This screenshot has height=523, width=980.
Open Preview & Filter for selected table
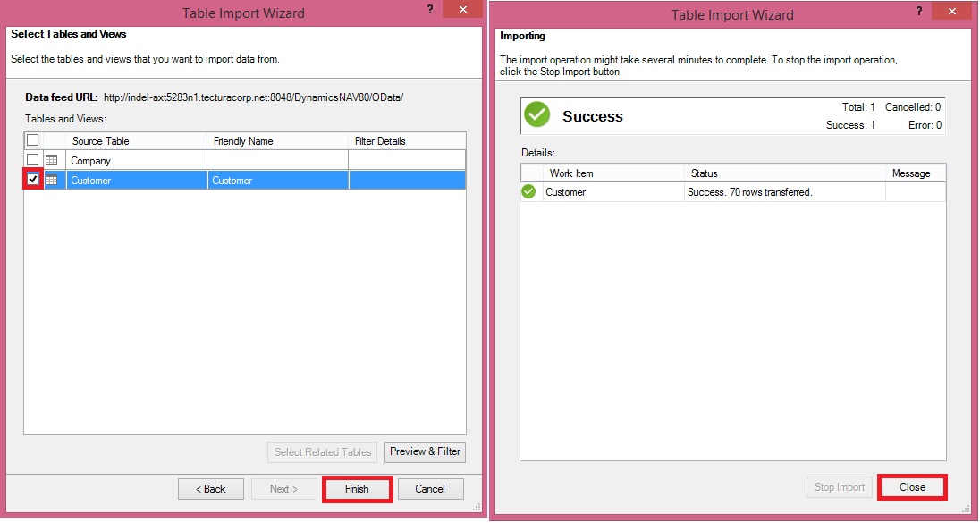[425, 452]
